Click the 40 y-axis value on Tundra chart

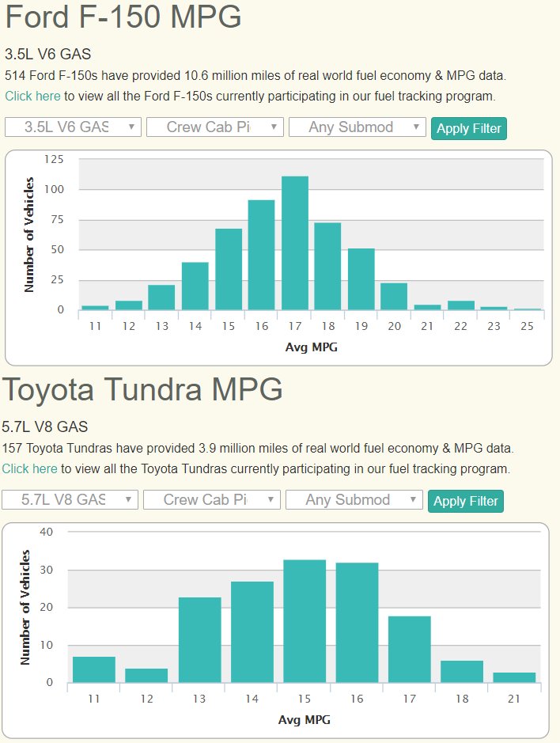47,532
